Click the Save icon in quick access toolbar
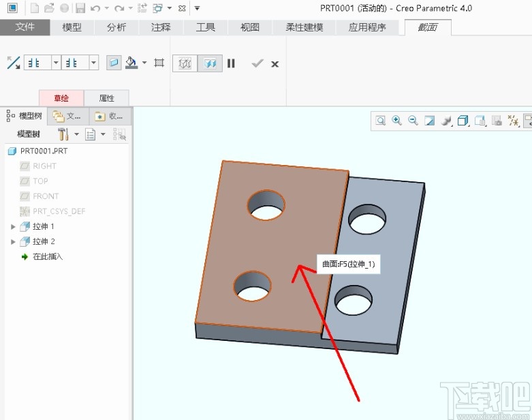This screenshot has width=532, height=420. (x=80, y=8)
